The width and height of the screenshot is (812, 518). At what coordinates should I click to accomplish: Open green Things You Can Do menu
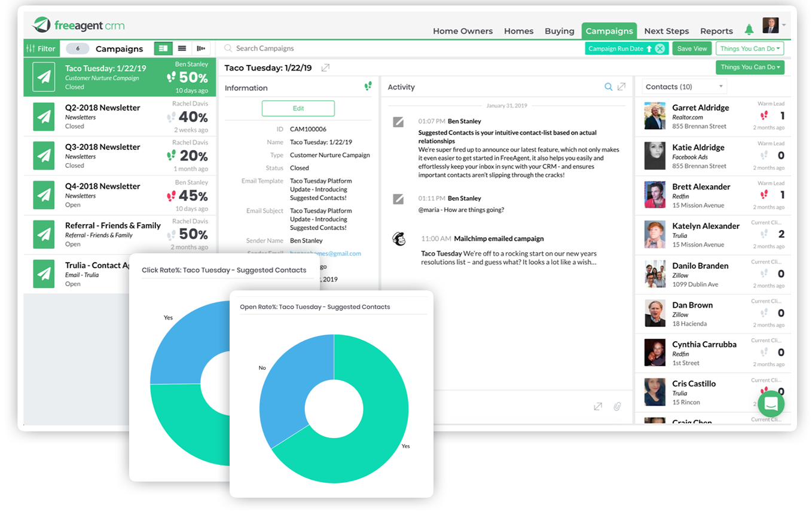pyautogui.click(x=750, y=68)
